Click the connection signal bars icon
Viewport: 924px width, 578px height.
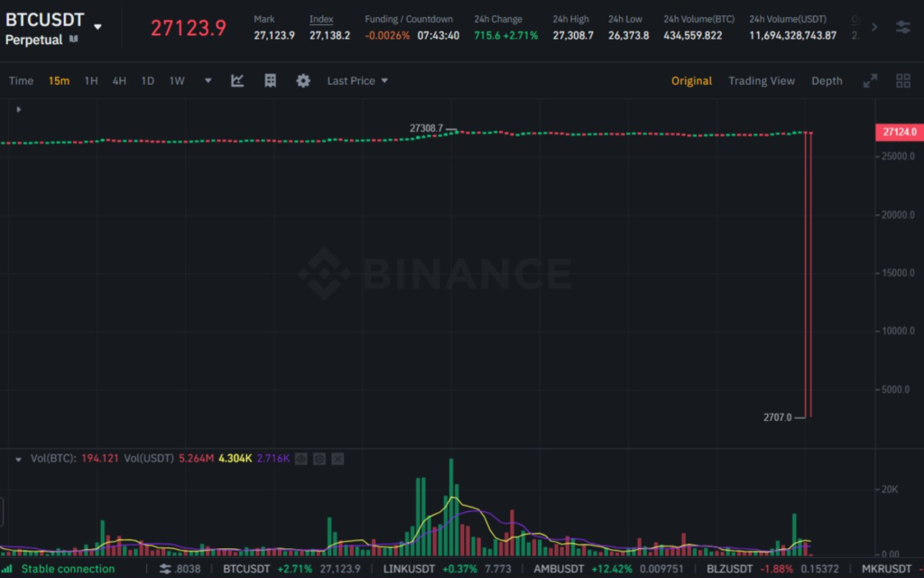point(7,569)
